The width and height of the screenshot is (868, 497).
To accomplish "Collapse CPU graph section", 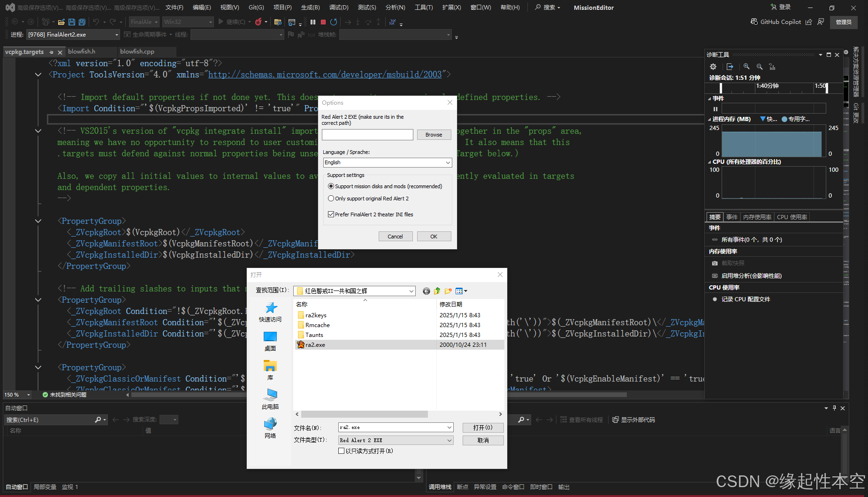I will coord(709,162).
